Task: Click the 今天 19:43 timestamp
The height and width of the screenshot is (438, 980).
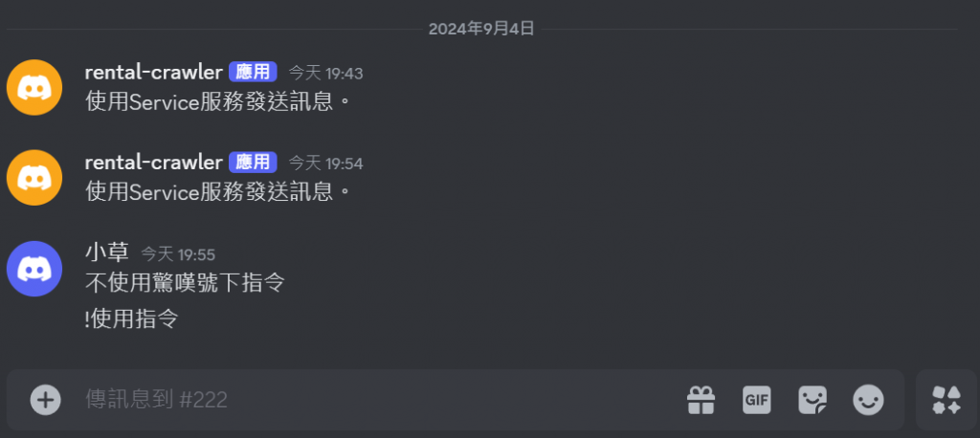Action: [325, 74]
